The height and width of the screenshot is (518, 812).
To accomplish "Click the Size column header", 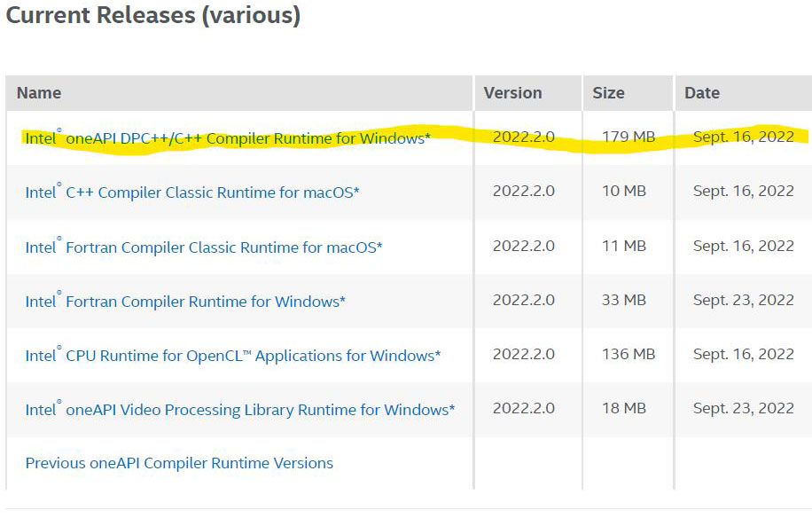I will [x=608, y=93].
